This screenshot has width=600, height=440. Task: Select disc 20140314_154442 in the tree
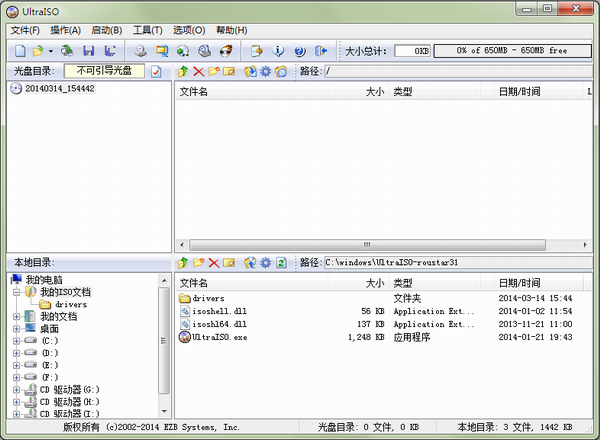click(x=60, y=89)
